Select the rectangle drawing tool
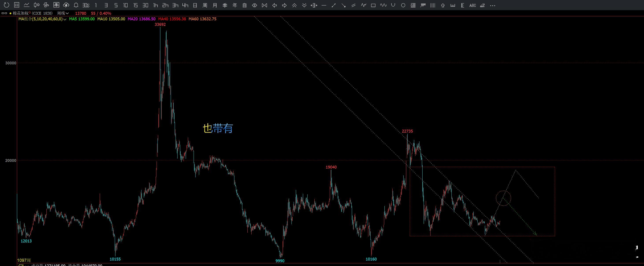Screen dimensions: 644x266 point(373,5)
